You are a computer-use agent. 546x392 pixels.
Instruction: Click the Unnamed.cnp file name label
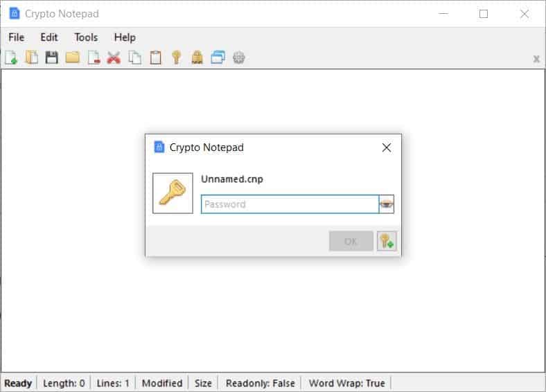coord(232,179)
